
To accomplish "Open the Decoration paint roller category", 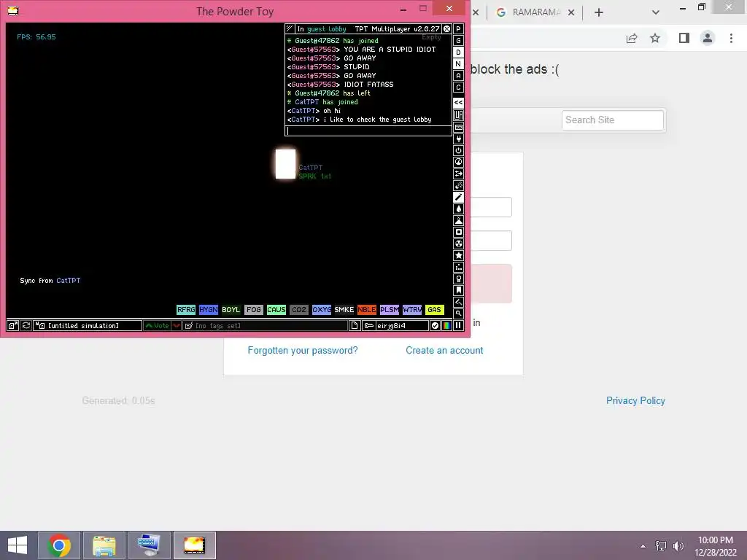I will 458,302.
